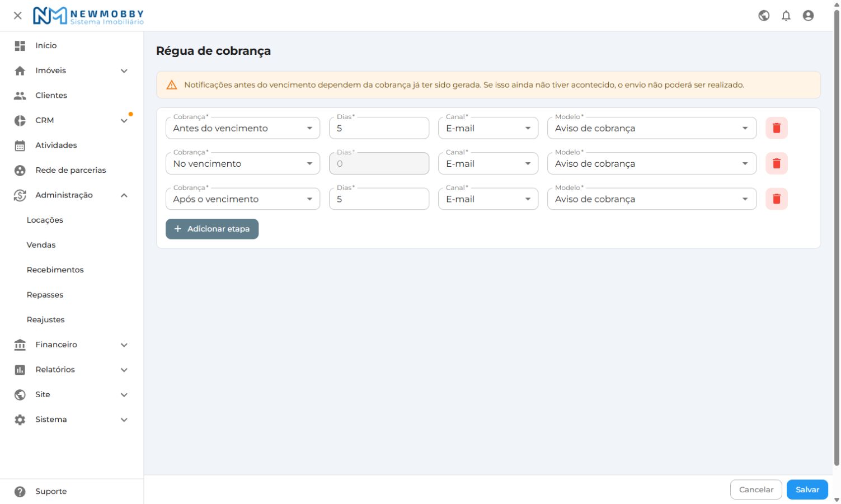Click the Régua de cobrança heading
Viewport: 841px width, 504px height.
[213, 51]
